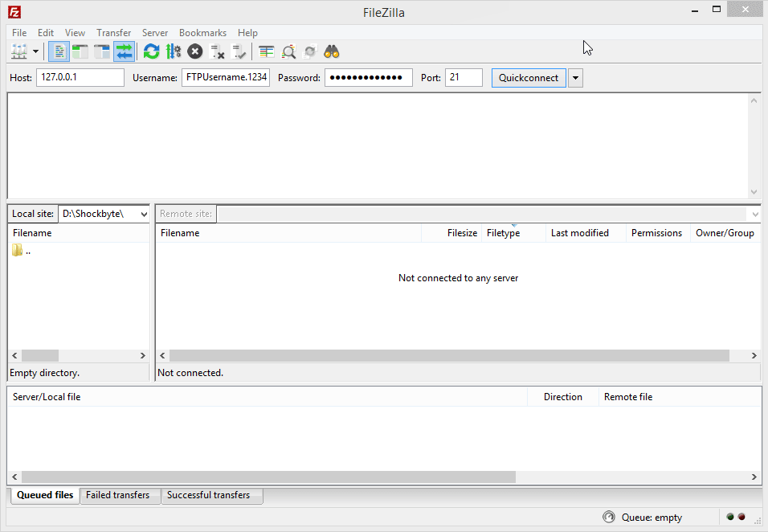Click queue pane scroll right arrow

tap(754, 477)
